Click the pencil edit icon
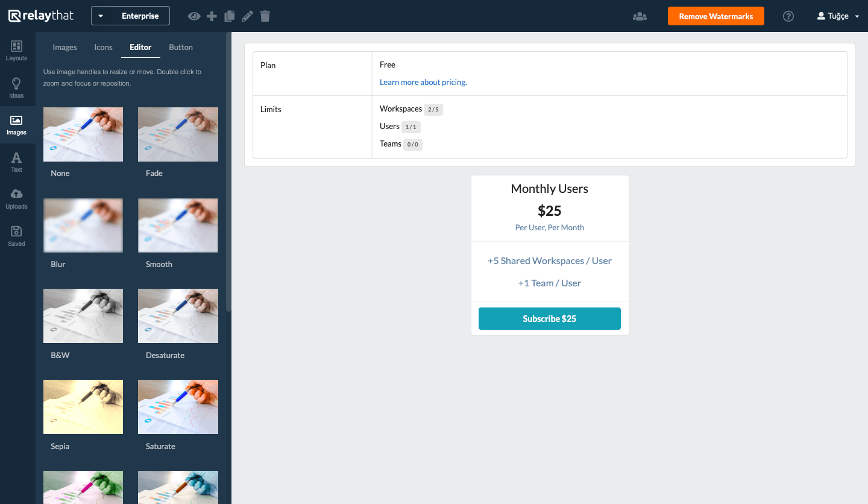The height and width of the screenshot is (504, 868). 247,16
